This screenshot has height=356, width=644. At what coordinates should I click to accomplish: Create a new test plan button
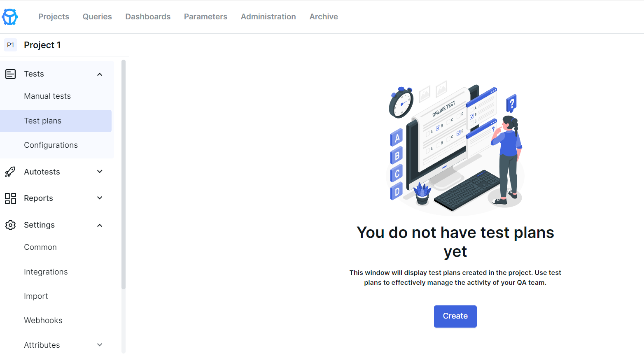click(455, 316)
